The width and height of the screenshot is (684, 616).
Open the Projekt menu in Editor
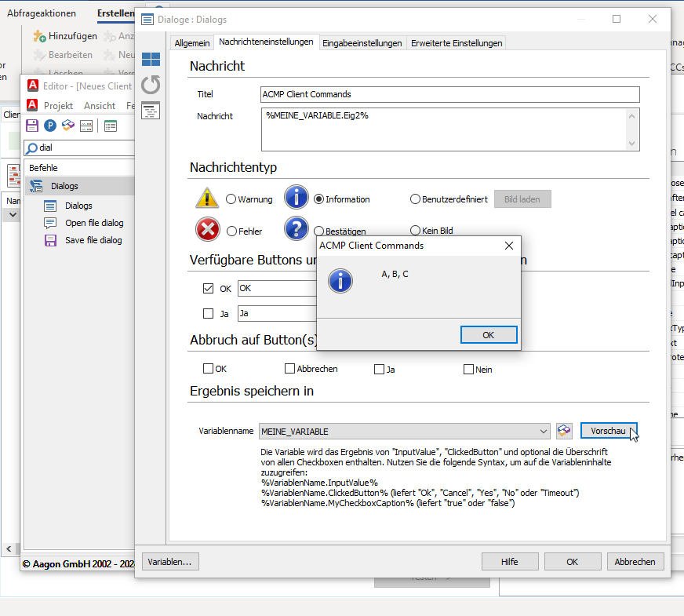tap(58, 106)
